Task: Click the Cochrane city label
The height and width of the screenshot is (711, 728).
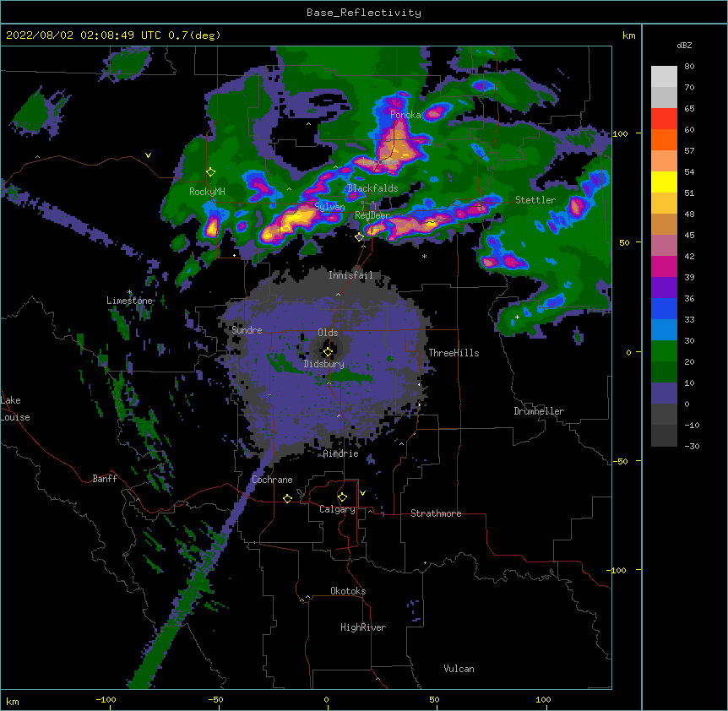Action: tap(272, 480)
